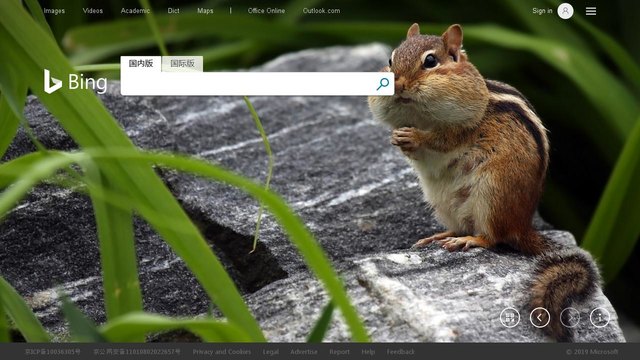Image resolution: width=640 pixels, height=360 pixels.
Task: Open Maps from the top navigation
Action: tap(205, 11)
